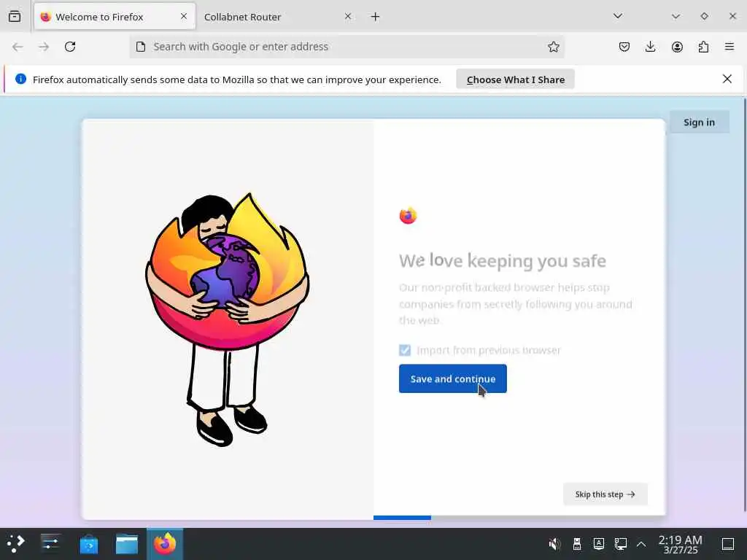Open the muted volume tray icon
The width and height of the screenshot is (747, 560).
(554, 544)
